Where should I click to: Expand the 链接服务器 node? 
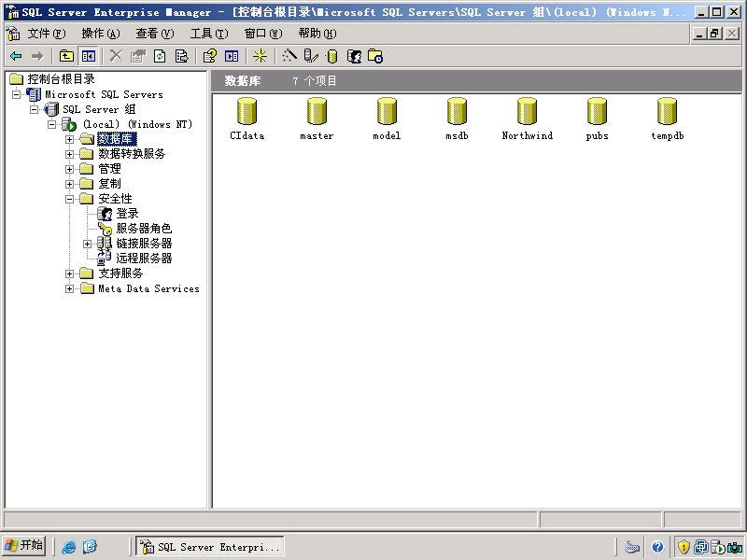point(87,244)
